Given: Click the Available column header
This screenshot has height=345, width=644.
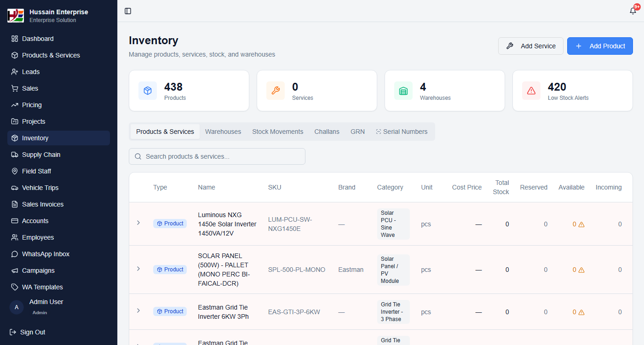Looking at the screenshot, I should [x=571, y=187].
